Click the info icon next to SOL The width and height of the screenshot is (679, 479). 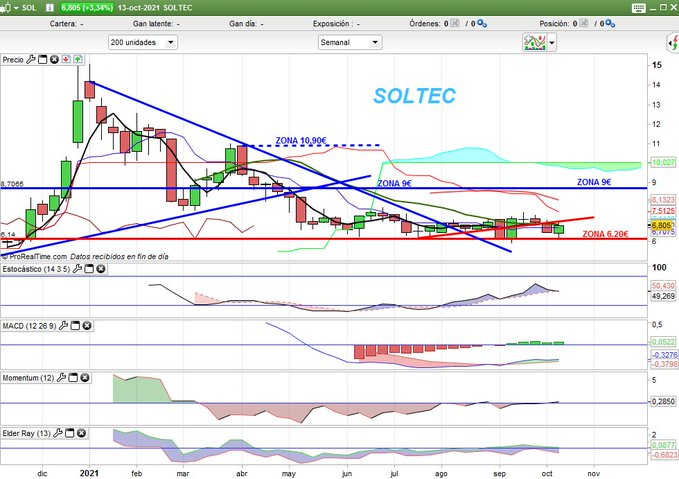(x=50, y=8)
